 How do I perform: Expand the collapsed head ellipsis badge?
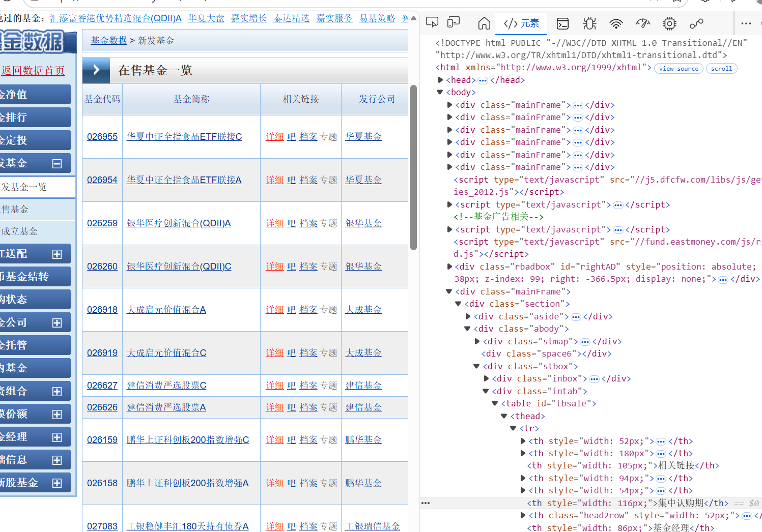tap(483, 80)
